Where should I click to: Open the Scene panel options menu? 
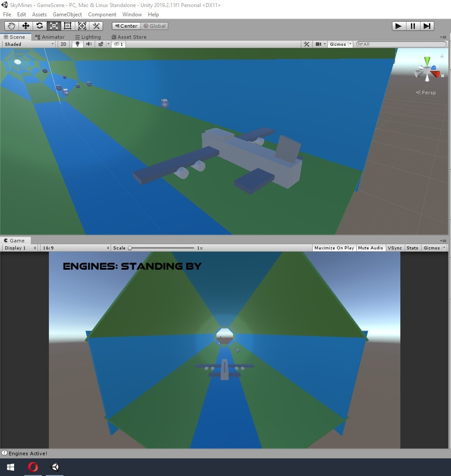coord(443,37)
